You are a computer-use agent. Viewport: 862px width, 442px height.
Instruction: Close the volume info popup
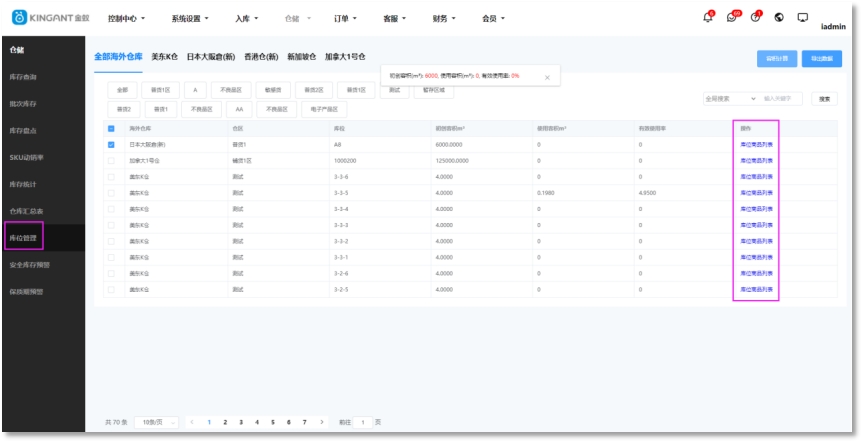point(546,76)
